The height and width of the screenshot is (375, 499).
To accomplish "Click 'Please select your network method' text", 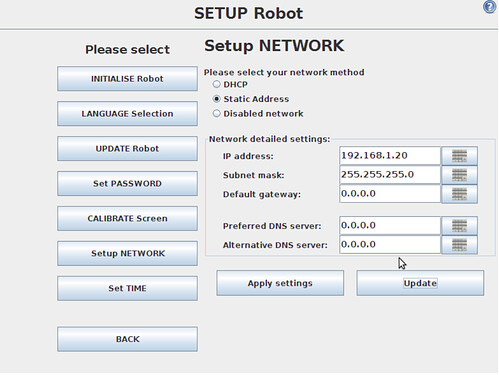I will [x=284, y=72].
